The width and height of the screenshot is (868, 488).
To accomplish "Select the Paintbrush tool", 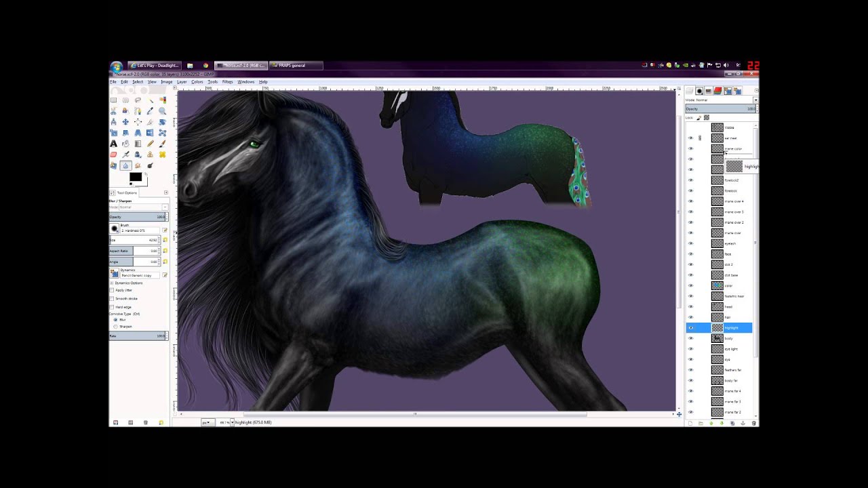I will tap(162, 144).
